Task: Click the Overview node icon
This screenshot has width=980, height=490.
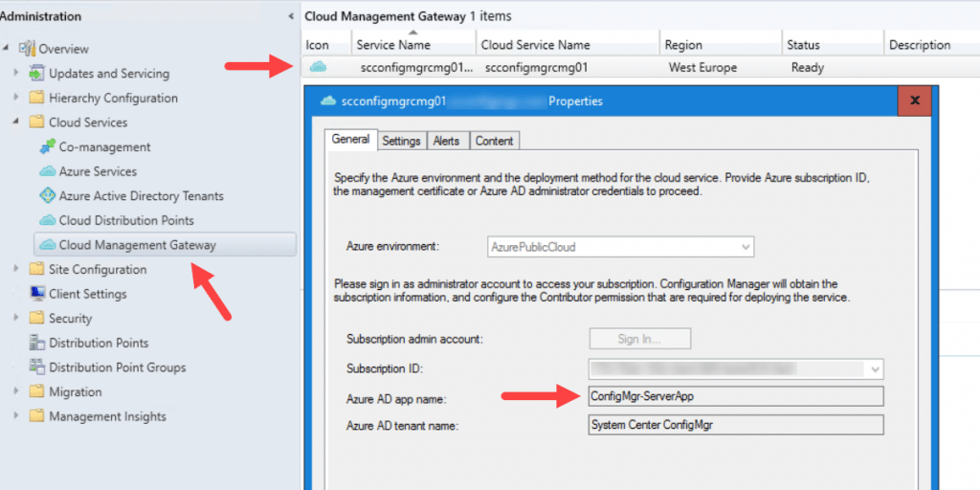Action: click(x=28, y=49)
